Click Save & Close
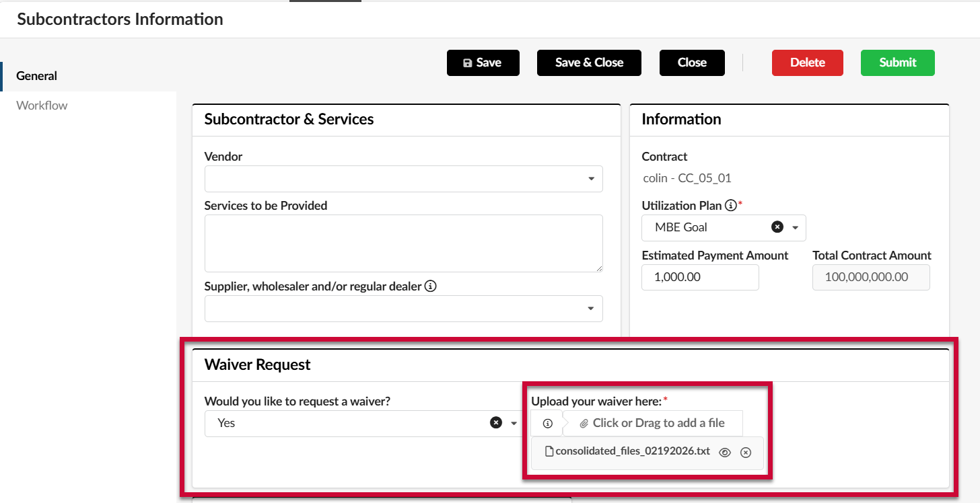This screenshot has width=980, height=503. coord(589,63)
